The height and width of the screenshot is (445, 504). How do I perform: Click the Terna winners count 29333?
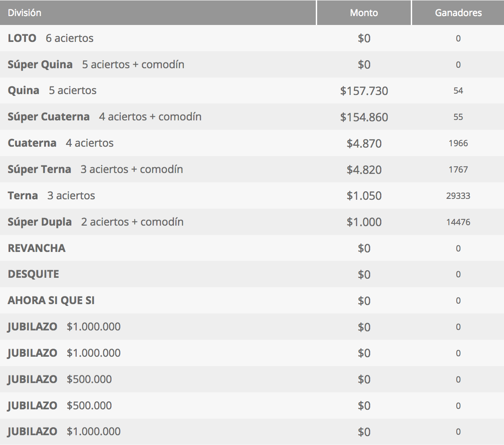pos(458,196)
